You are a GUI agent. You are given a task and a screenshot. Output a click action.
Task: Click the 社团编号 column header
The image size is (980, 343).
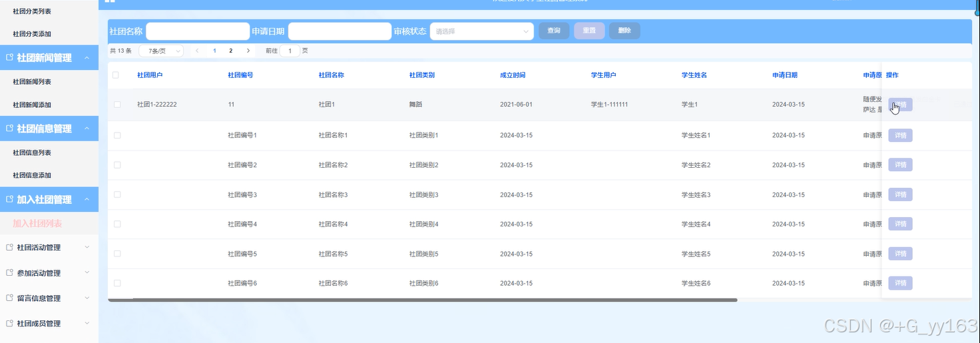(240, 75)
